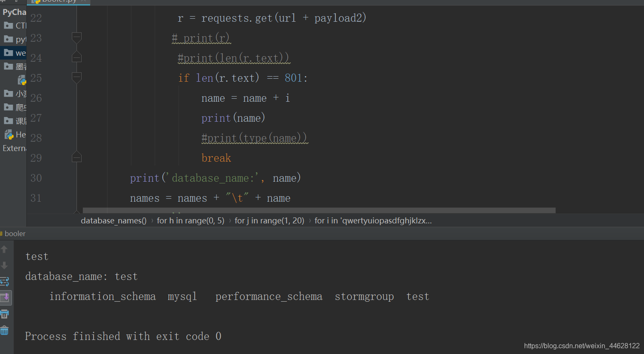Viewport: 644px width, 354px height.
Task: Click 'performance_schema' in the console output
Action: [269, 297]
